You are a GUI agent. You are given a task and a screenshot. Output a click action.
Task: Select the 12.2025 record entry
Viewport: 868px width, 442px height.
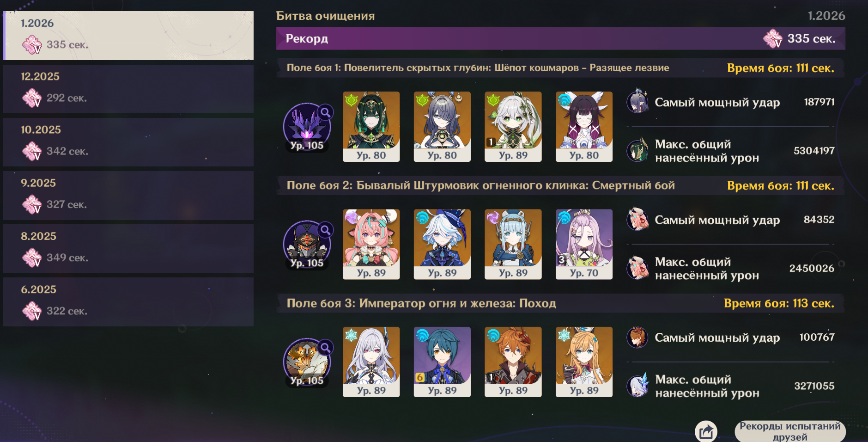128,89
